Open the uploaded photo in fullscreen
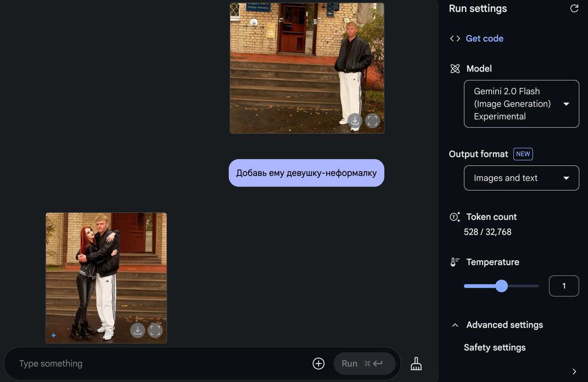 pyautogui.click(x=373, y=121)
